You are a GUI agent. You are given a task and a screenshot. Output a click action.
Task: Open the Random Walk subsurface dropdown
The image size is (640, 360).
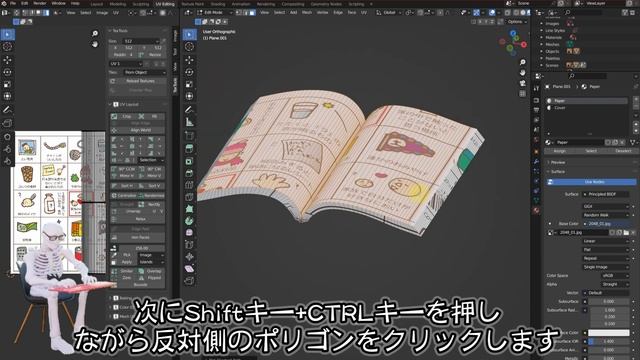(606, 215)
